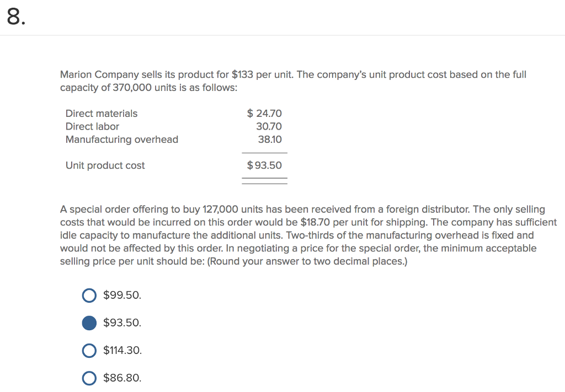The image size is (565, 392).
Task: Click the "$86.80." answer option text
Action: (122, 378)
